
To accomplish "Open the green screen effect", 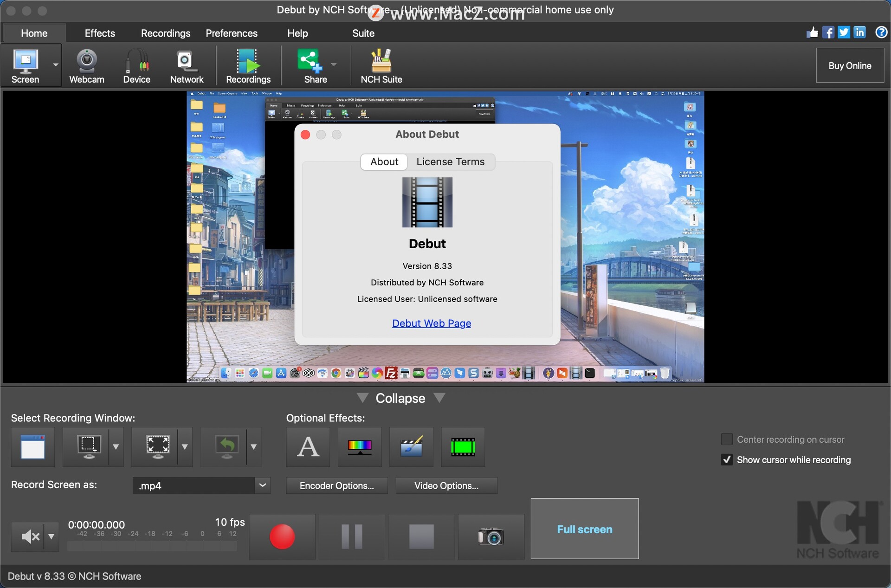I will point(463,447).
